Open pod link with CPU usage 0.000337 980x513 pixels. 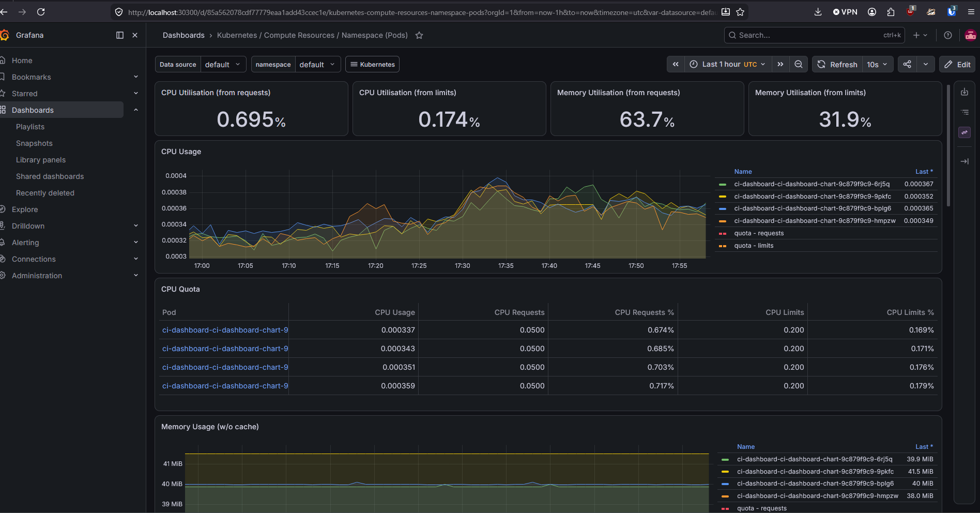225,330
